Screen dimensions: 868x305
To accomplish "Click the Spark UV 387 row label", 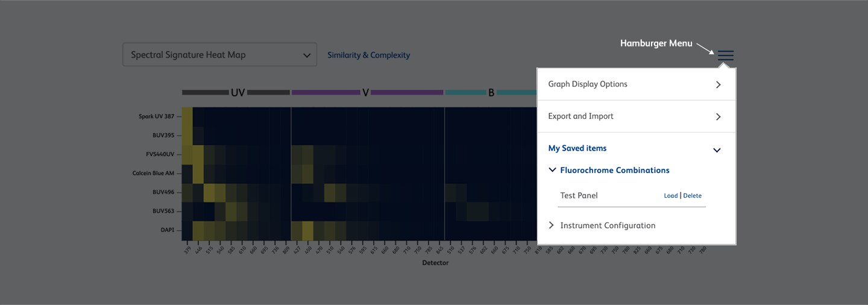I will point(156,116).
